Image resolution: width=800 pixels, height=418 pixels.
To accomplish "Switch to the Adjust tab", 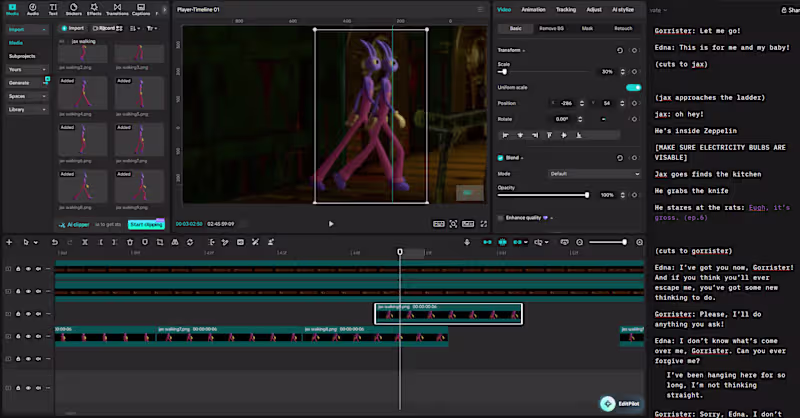I will click(x=594, y=10).
